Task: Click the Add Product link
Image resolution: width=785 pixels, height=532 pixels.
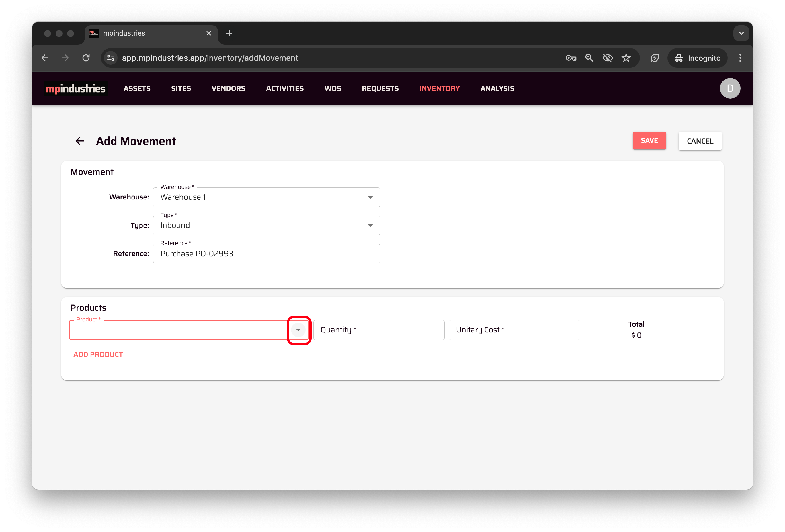Action: (x=98, y=354)
